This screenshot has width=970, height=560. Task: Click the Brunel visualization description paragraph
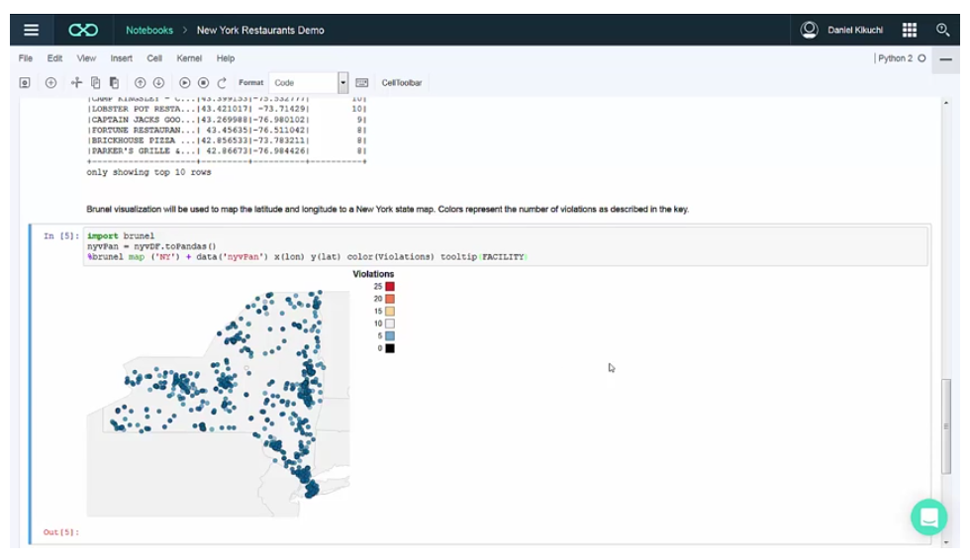[387, 209]
